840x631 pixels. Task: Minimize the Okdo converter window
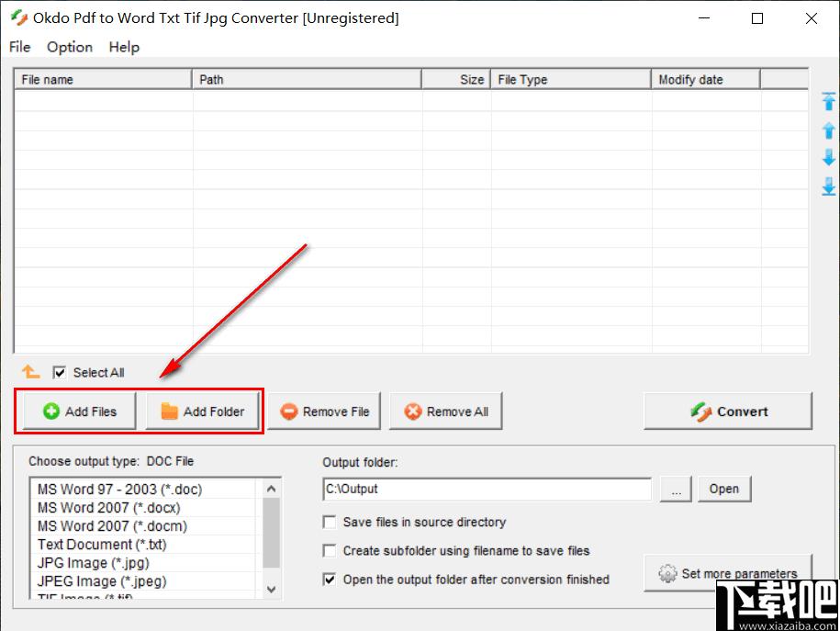(x=704, y=18)
